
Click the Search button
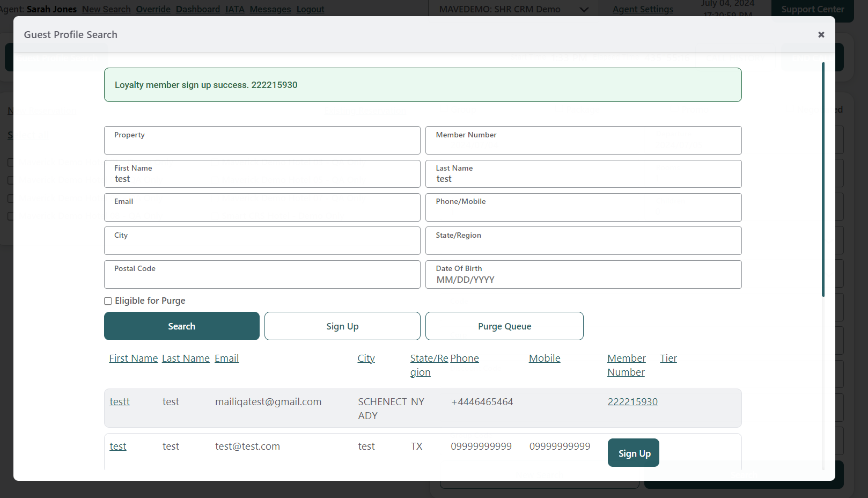(x=182, y=326)
